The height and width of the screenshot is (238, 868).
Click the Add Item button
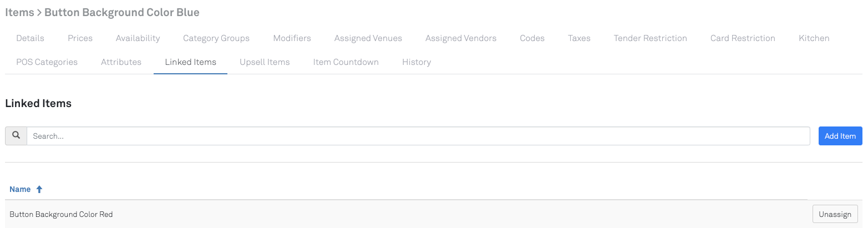coord(840,136)
